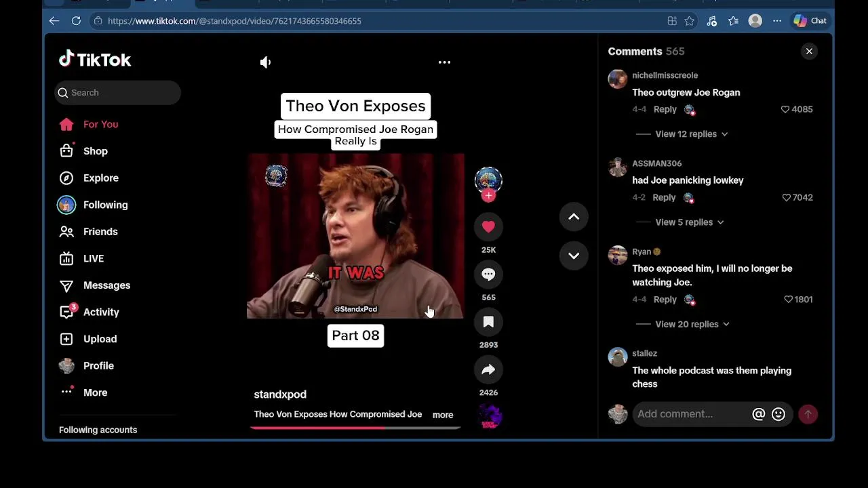Mute the video with the speaker icon
This screenshot has width=868, height=488.
point(265,62)
